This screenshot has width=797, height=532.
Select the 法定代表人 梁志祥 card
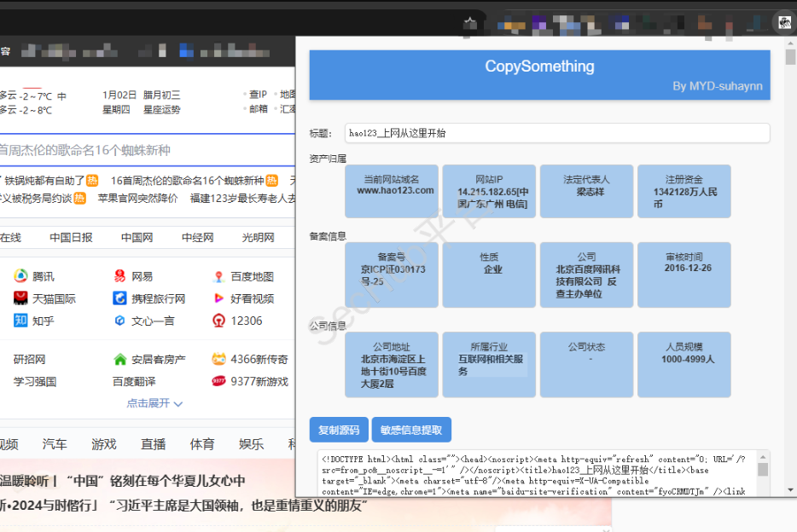586,191
